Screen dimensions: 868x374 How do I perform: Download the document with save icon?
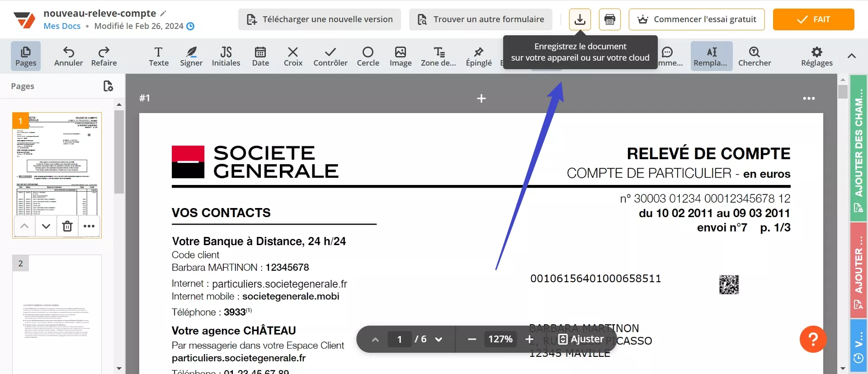point(580,19)
